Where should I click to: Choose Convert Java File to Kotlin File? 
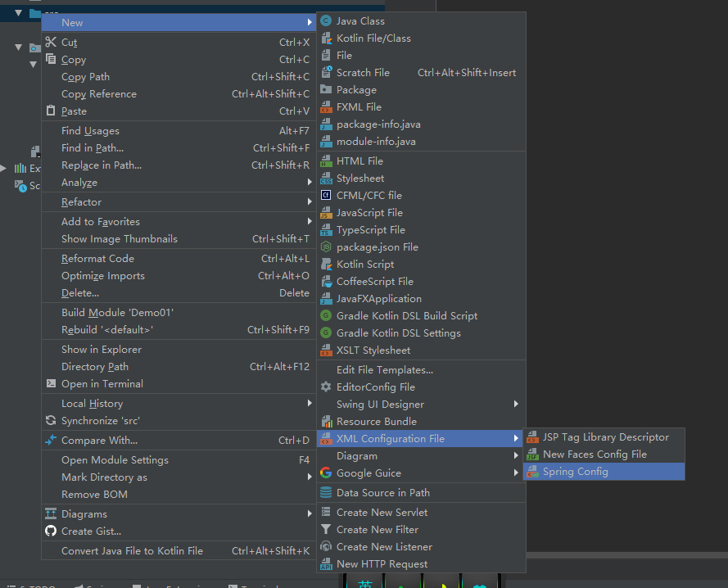pos(179,551)
